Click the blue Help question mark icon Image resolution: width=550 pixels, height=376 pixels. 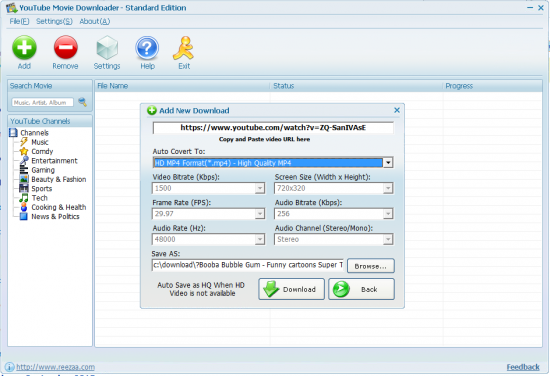147,48
